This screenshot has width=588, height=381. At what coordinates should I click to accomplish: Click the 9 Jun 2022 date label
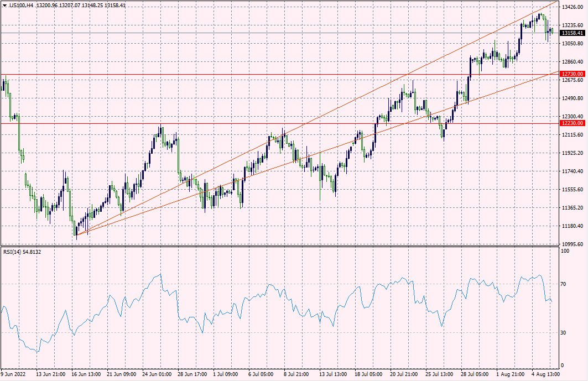pos(13,374)
